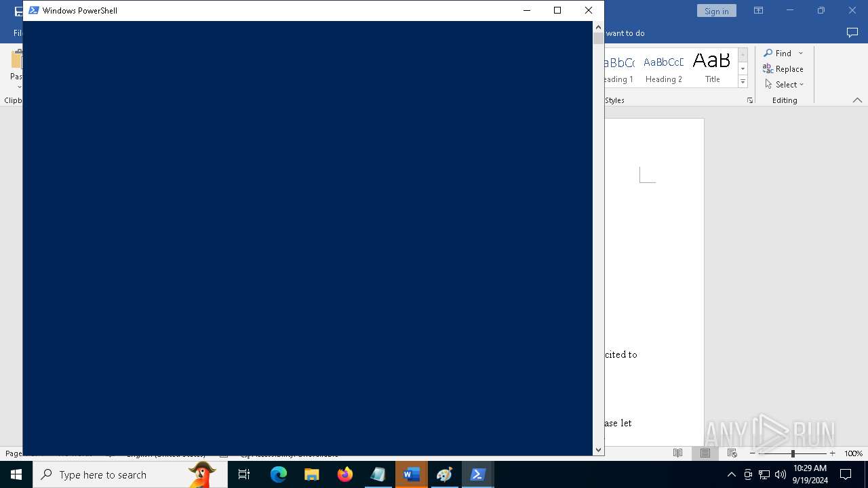The image size is (868, 488).
Task: Open the volume control tray icon
Action: (x=781, y=474)
